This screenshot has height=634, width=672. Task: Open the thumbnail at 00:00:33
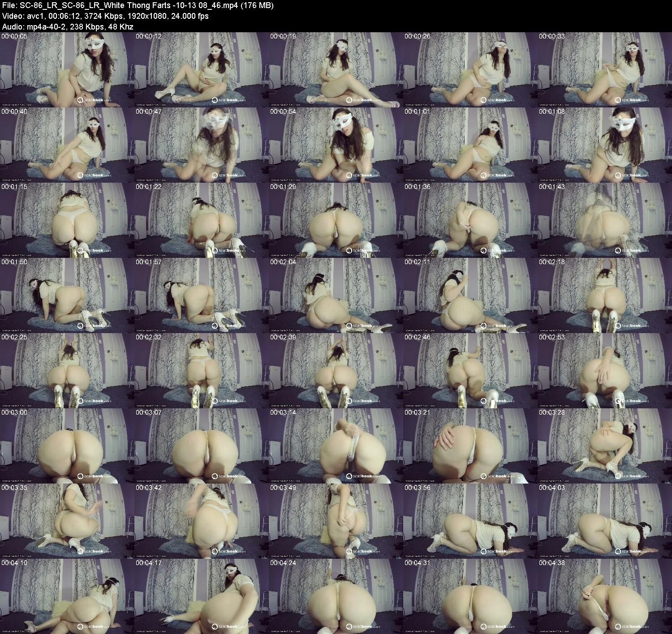[604, 69]
